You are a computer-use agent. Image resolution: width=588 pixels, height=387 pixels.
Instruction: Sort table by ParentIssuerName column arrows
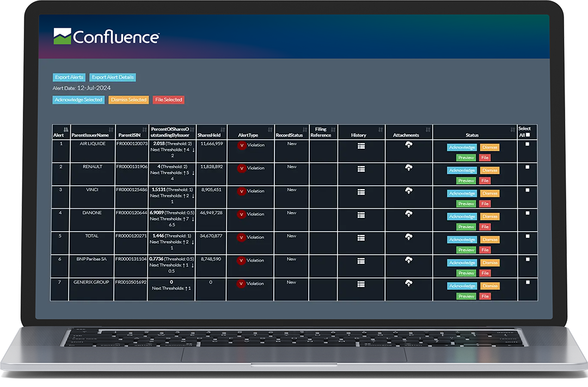point(111,130)
